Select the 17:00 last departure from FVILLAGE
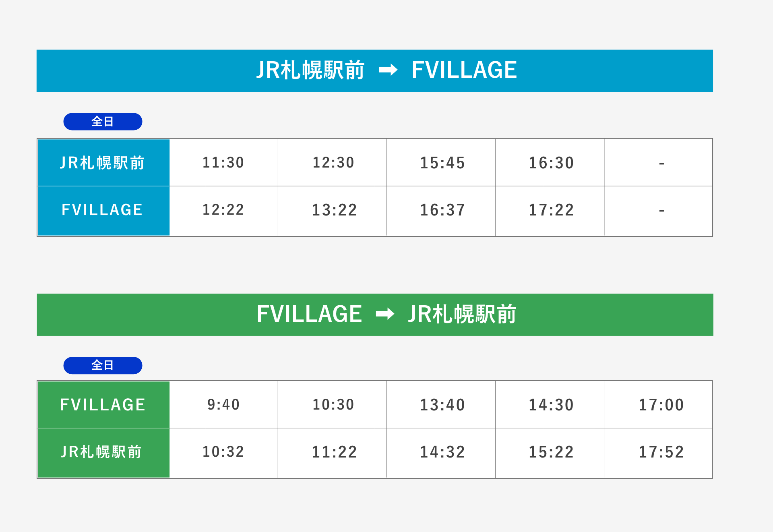 [x=661, y=405]
